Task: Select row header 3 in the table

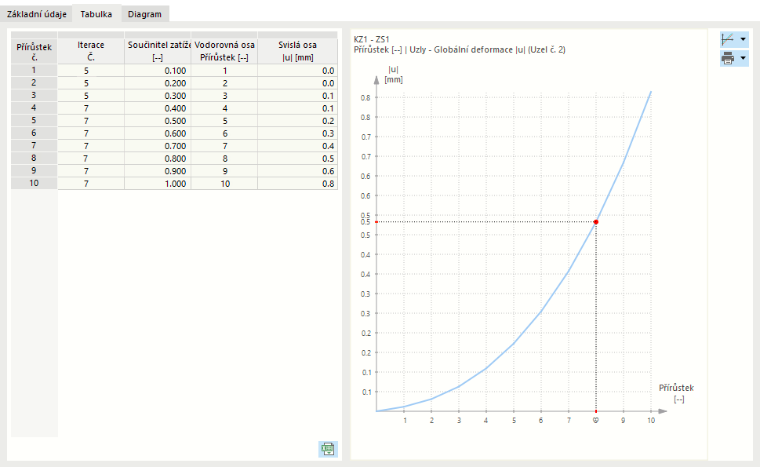Action: click(x=34, y=96)
